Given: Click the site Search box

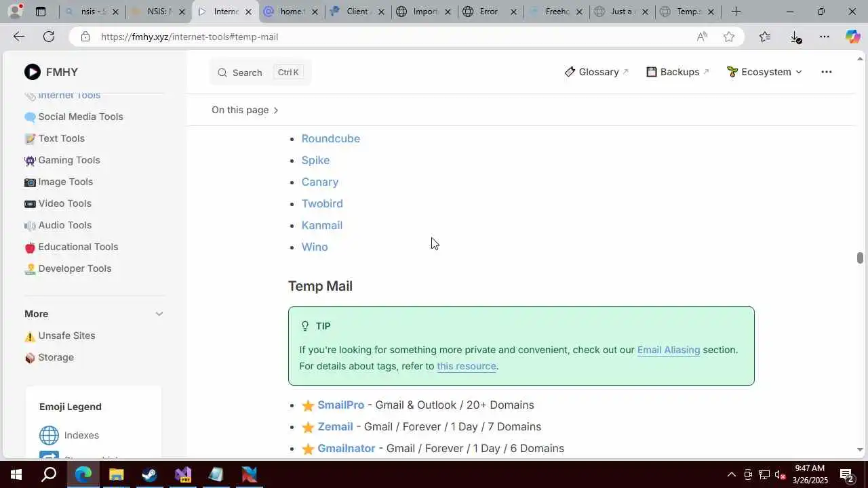Looking at the screenshot, I should point(260,73).
